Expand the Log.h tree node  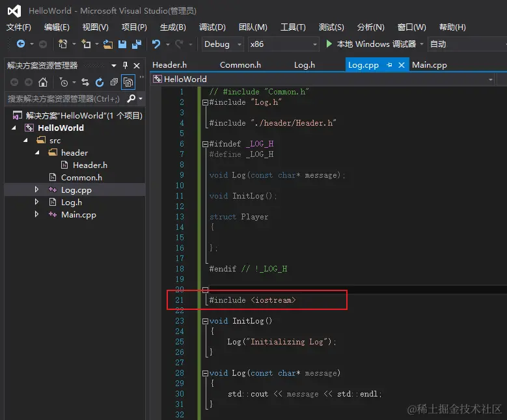pos(36,202)
